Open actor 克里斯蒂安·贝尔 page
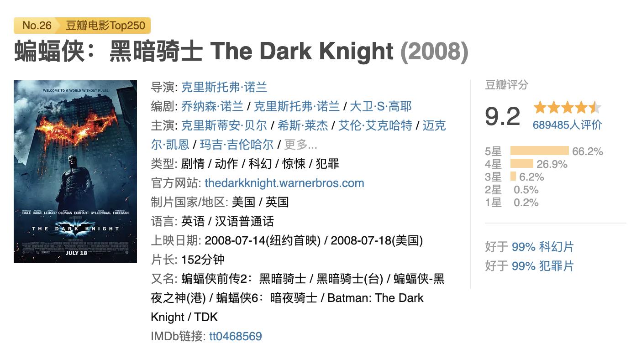This screenshot has width=631, height=364. coord(224,125)
